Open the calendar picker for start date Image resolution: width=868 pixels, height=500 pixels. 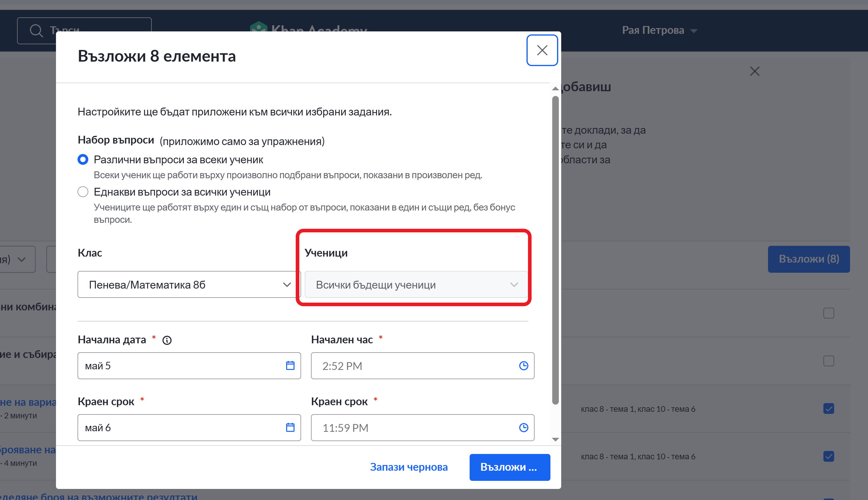(290, 365)
